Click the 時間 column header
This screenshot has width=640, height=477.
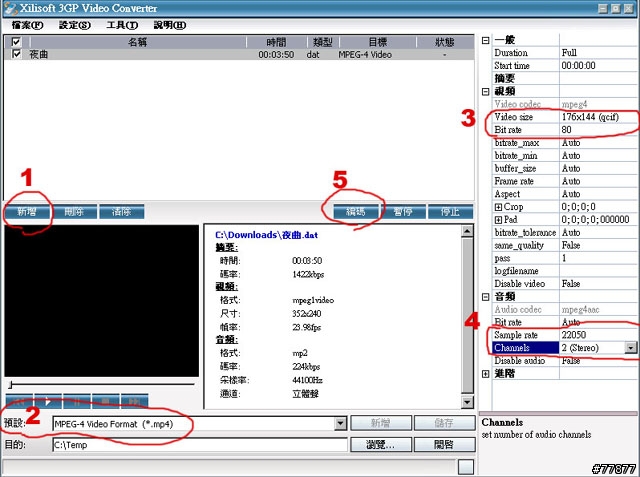[x=276, y=42]
